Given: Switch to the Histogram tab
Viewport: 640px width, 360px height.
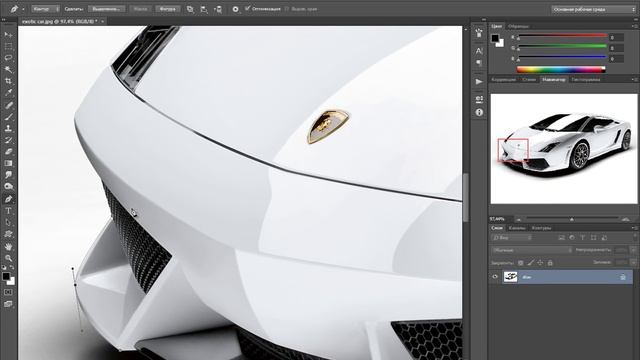Looking at the screenshot, I should [x=586, y=80].
